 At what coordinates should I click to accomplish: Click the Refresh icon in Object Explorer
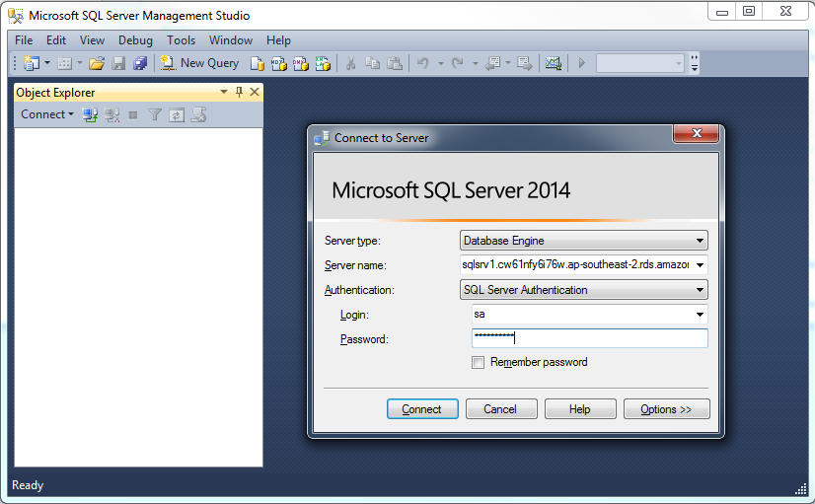pos(177,114)
